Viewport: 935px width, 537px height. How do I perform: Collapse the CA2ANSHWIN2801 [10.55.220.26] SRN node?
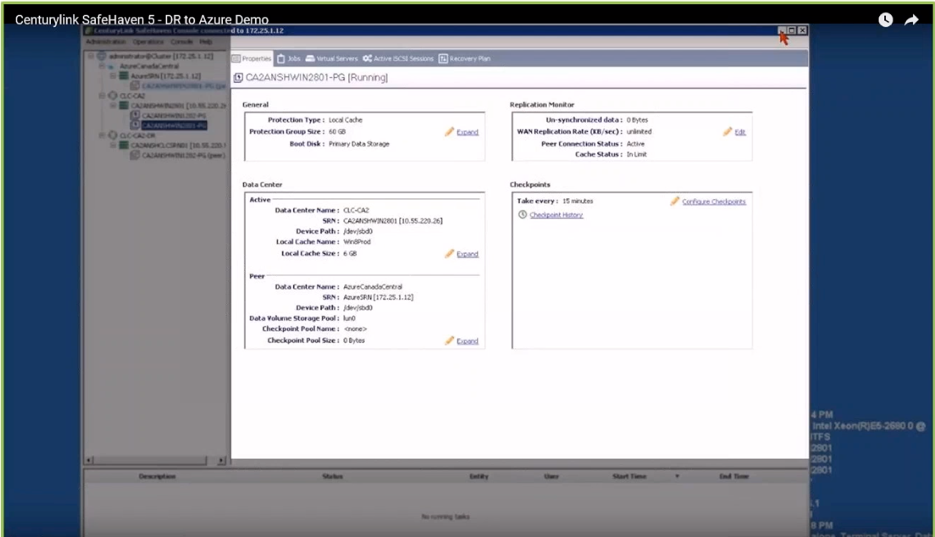point(113,105)
